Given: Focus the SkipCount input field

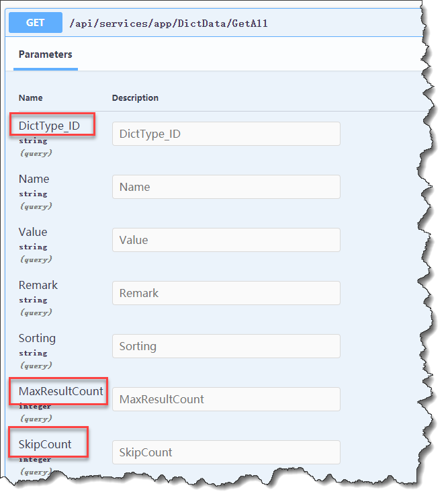Looking at the screenshot, I should coord(226,452).
